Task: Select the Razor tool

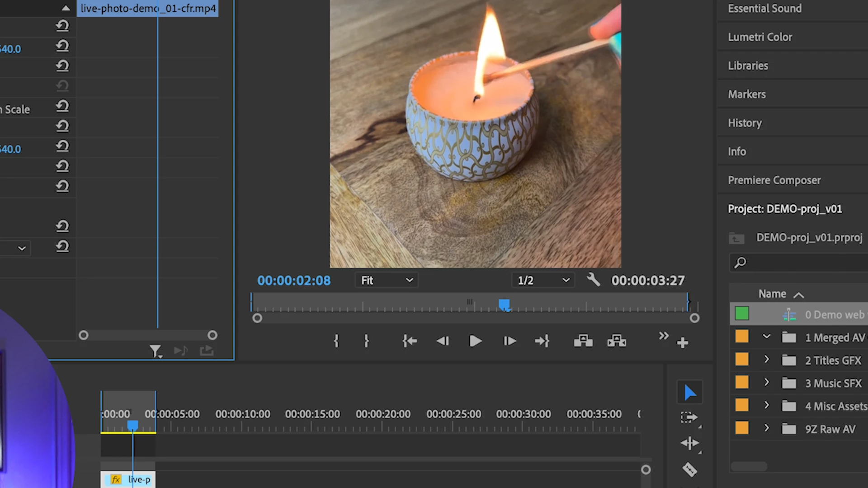Action: (x=689, y=470)
